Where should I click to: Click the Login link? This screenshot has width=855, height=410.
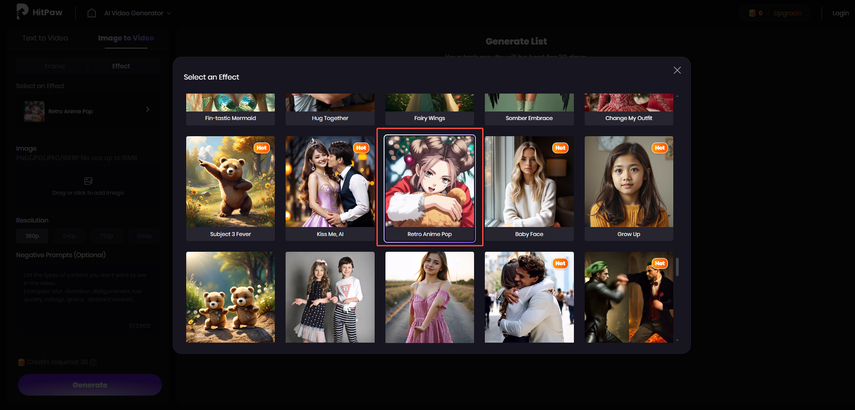(840, 13)
